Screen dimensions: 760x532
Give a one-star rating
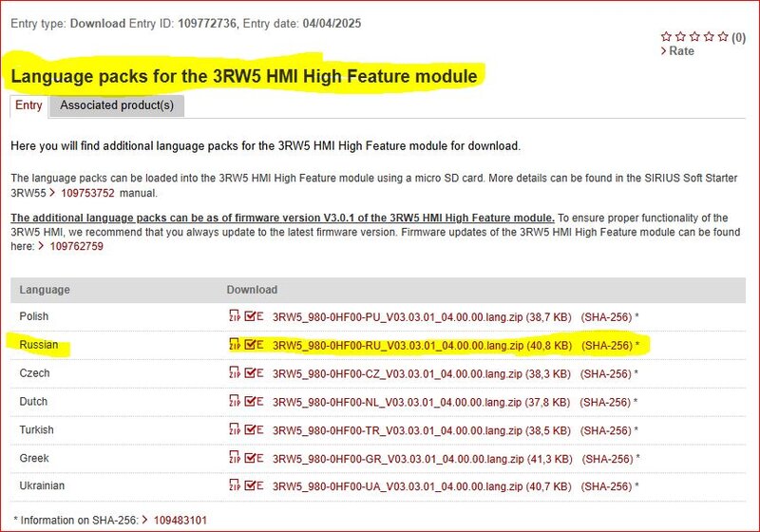pyautogui.click(x=667, y=36)
